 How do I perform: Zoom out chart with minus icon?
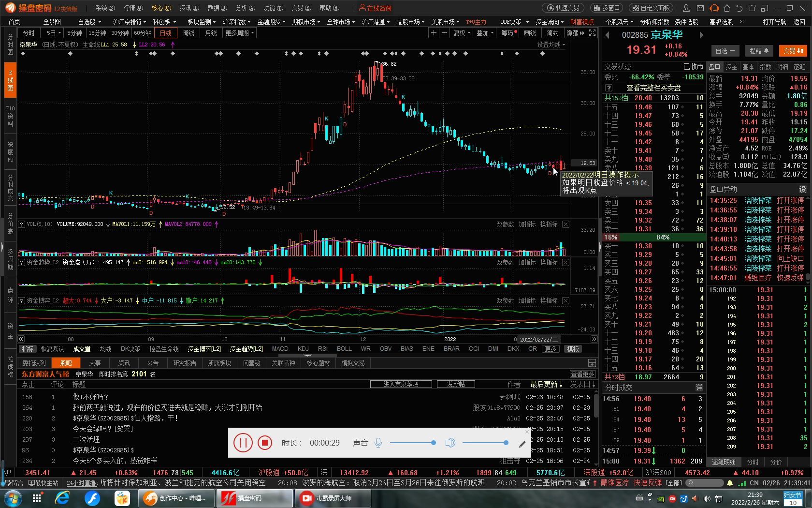[444, 33]
